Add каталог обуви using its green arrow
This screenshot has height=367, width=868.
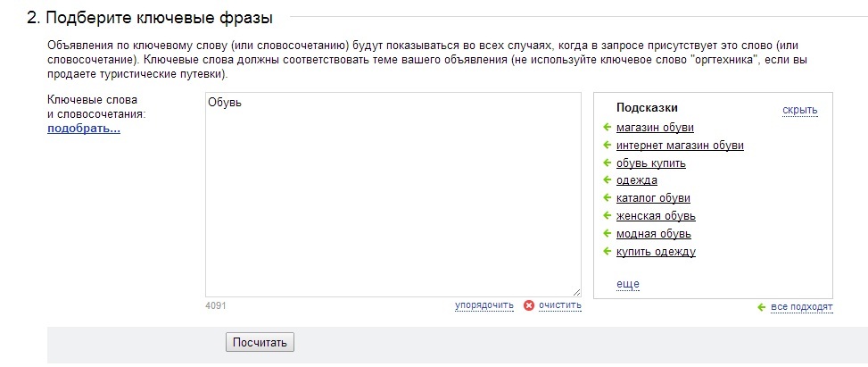tap(607, 198)
